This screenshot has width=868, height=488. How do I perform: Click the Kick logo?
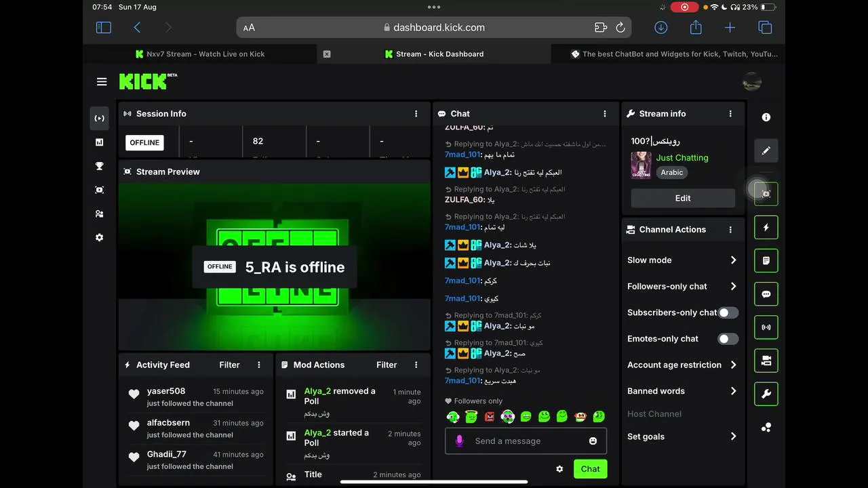tap(148, 81)
